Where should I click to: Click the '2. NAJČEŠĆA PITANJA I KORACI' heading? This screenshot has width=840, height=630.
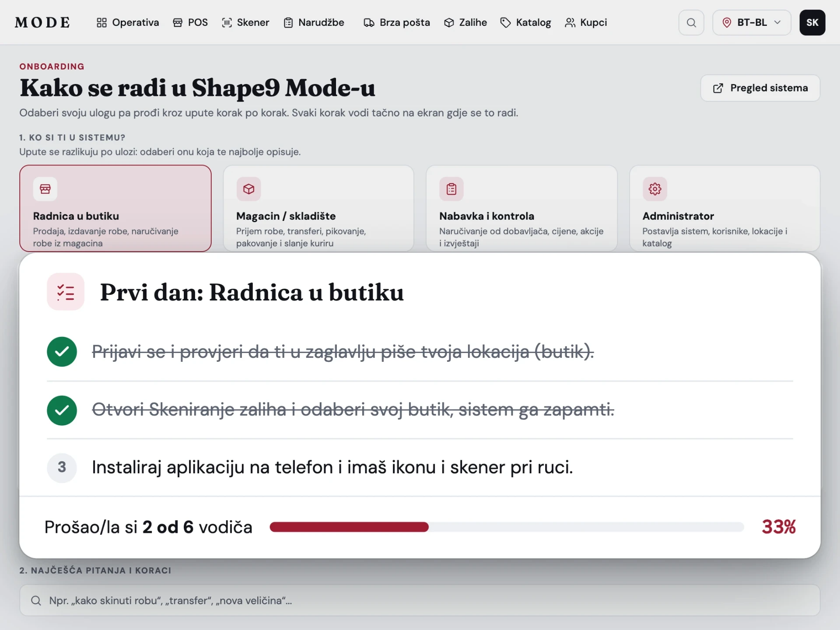pyautogui.click(x=95, y=570)
